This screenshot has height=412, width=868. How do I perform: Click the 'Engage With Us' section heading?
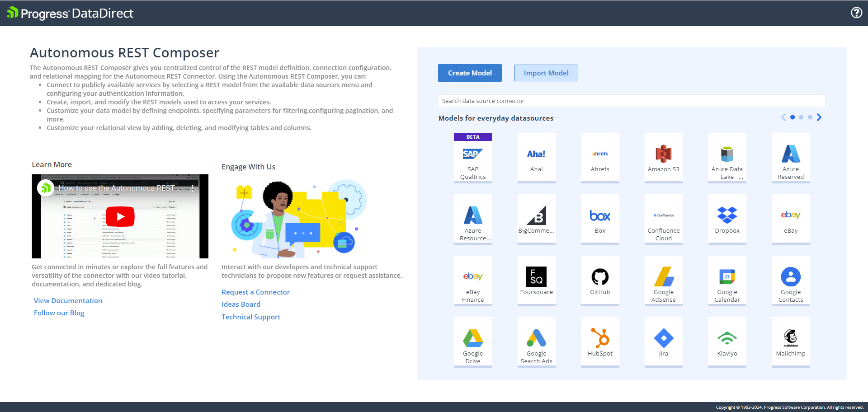tap(248, 167)
